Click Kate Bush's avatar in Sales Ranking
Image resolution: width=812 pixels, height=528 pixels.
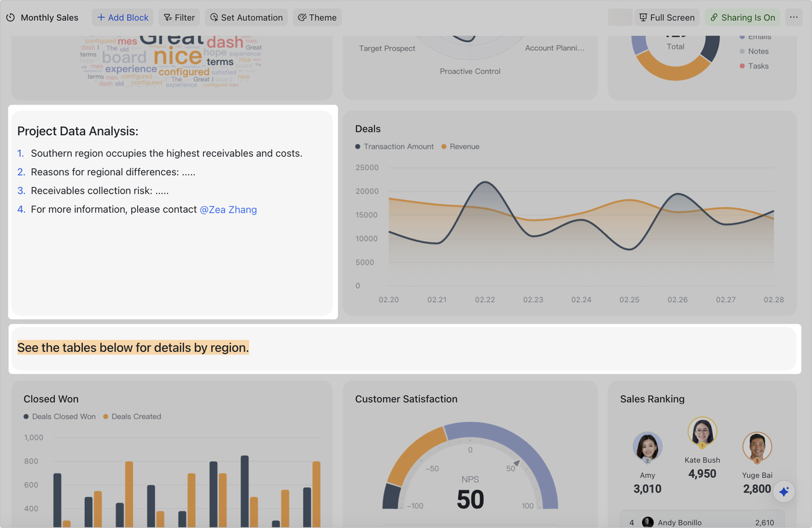[x=702, y=432]
